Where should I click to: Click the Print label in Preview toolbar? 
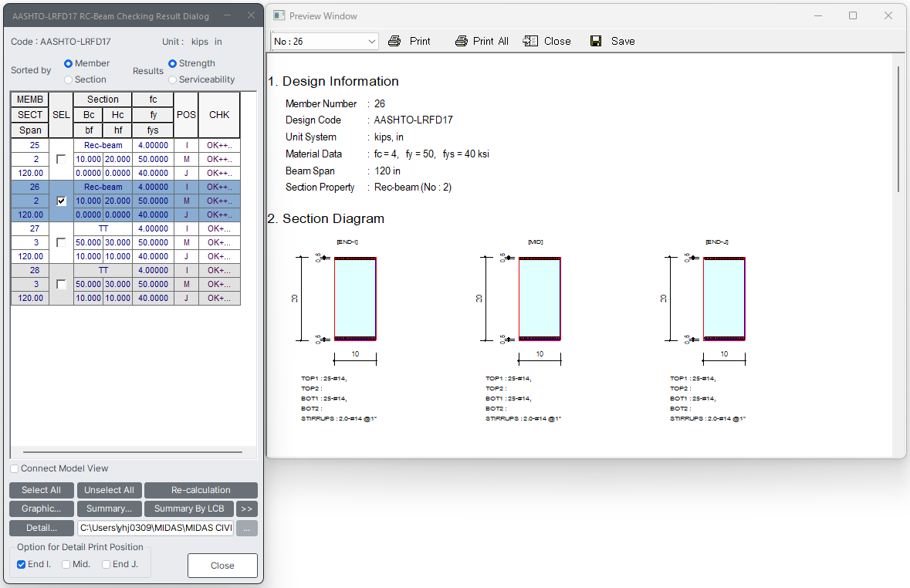[420, 41]
